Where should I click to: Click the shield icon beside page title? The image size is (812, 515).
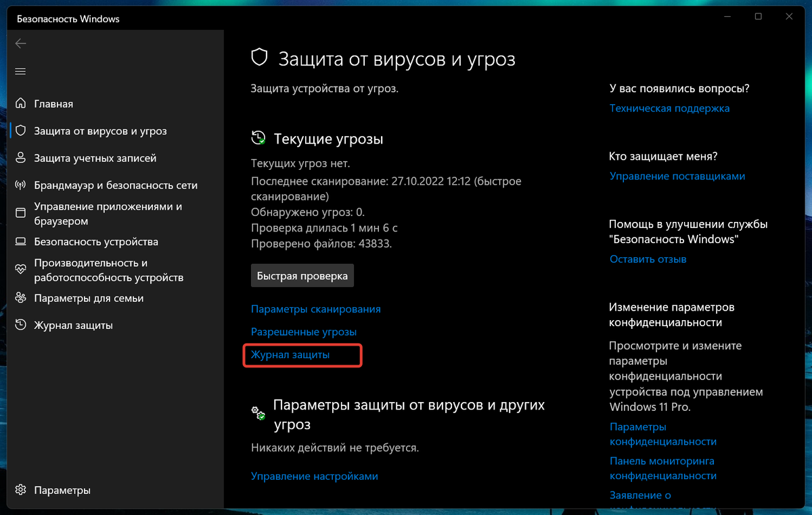[260, 58]
